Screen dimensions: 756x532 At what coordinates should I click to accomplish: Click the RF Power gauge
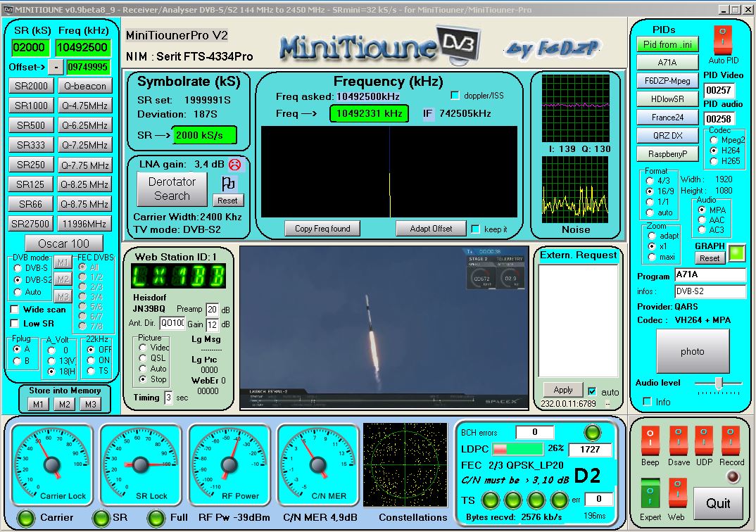(x=229, y=465)
